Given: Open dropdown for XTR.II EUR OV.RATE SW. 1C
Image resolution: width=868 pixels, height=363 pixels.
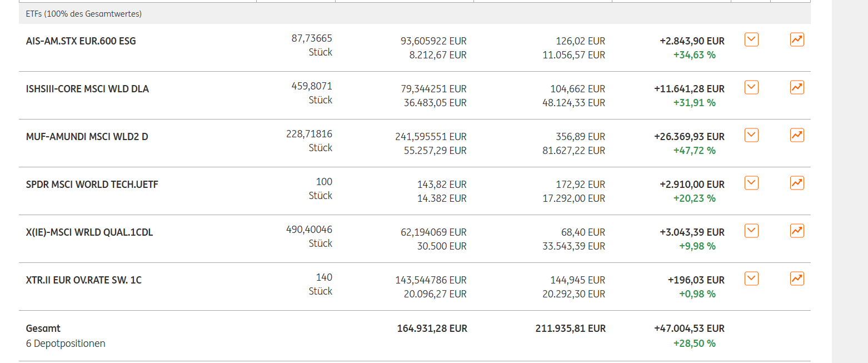Looking at the screenshot, I should coord(751,279).
